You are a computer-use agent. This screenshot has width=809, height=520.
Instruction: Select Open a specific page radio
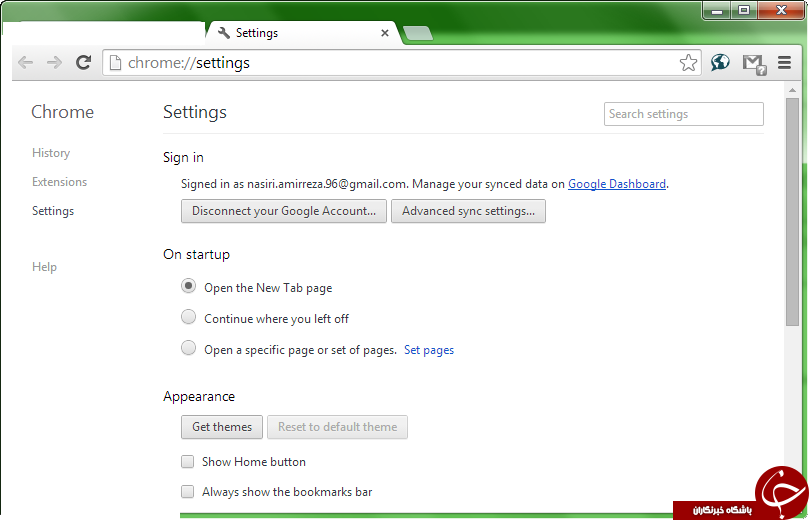pos(188,348)
